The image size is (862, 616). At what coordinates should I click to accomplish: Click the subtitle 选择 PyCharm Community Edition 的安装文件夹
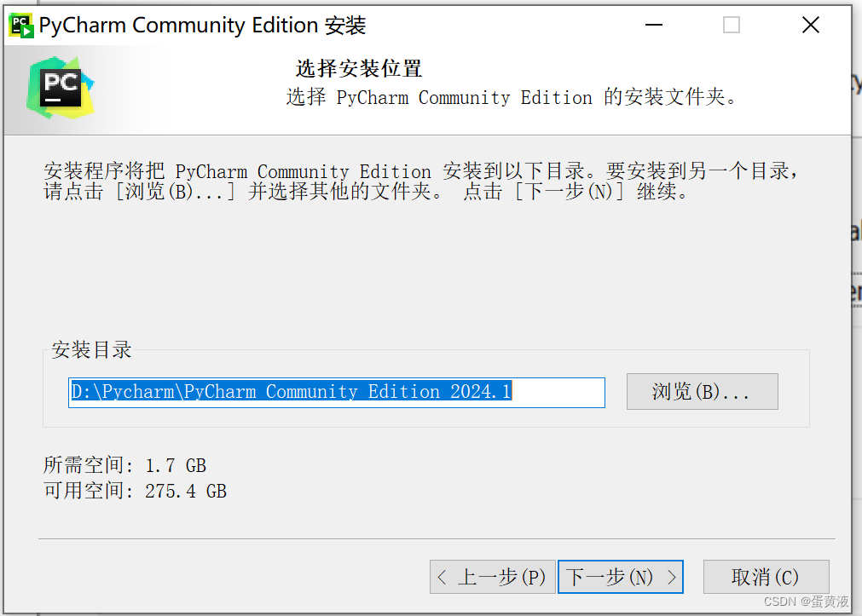pos(511,97)
